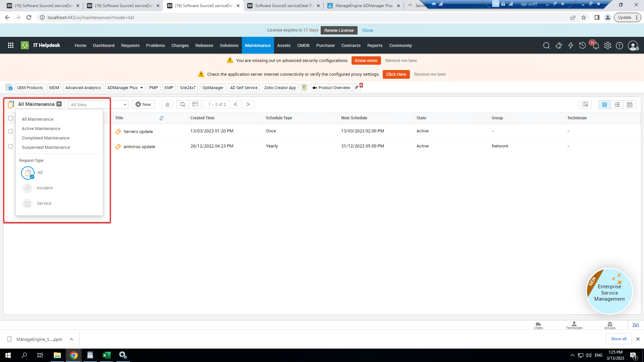Toggle the select-all header checkbox
This screenshot has width=644, height=362.
[11, 118]
